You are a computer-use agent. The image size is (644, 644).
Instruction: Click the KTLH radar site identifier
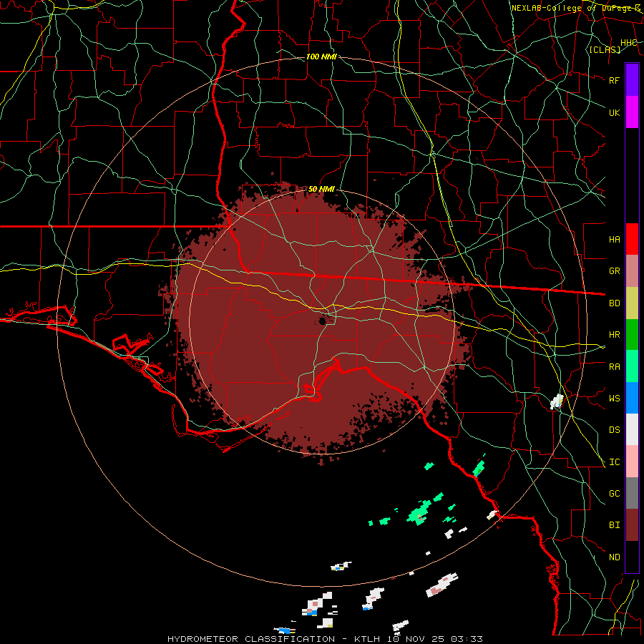tap(367, 639)
